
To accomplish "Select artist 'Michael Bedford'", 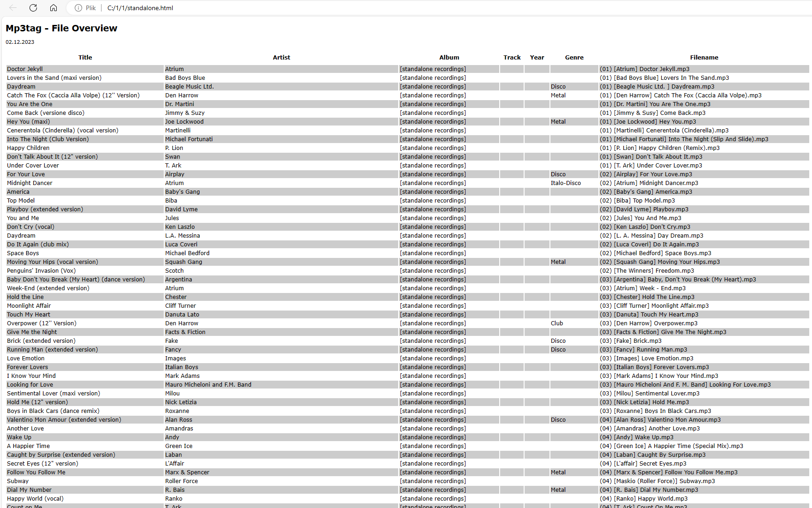I will pos(187,253).
